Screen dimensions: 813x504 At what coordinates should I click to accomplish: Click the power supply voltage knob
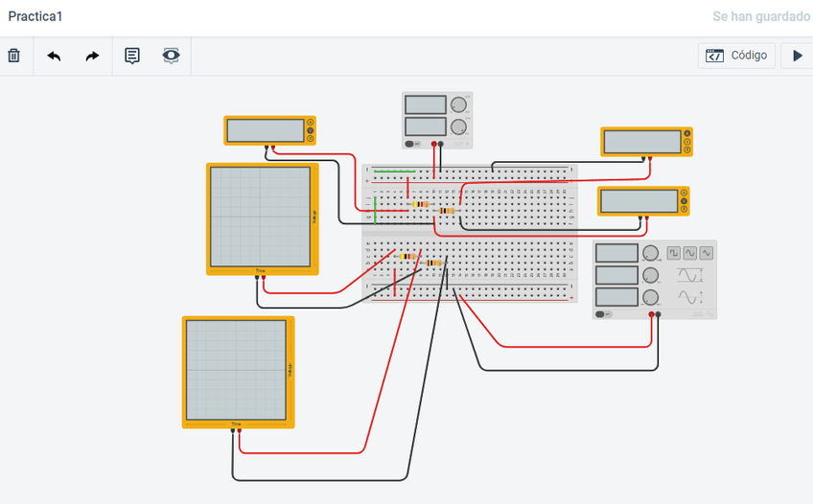click(459, 104)
